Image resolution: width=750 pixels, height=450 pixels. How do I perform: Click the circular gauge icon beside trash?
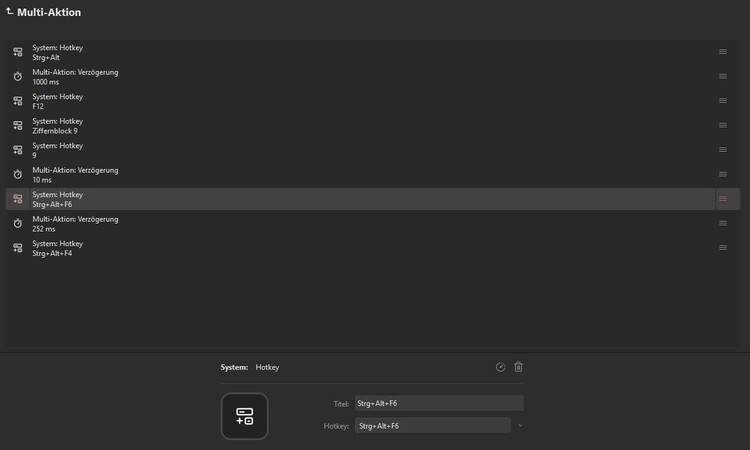[500, 367]
